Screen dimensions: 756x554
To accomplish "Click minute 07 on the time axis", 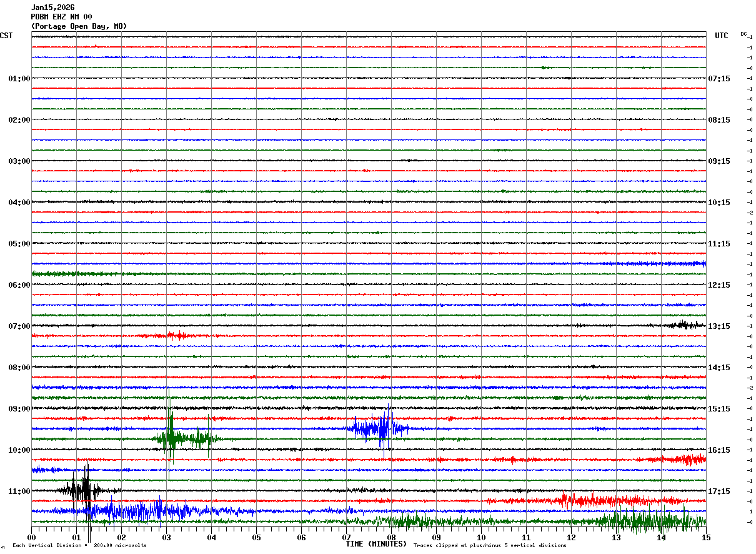I will [346, 537].
